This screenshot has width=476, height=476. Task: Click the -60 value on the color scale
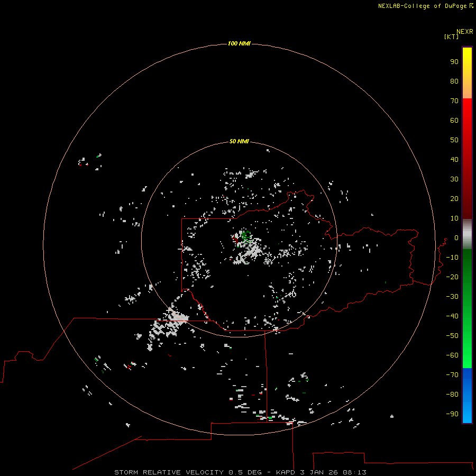(452, 355)
